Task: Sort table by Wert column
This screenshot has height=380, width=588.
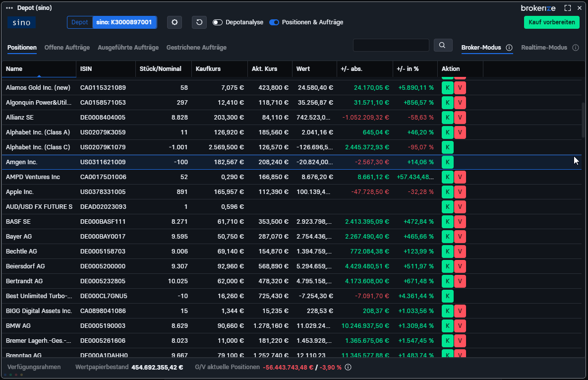Action: [x=314, y=69]
